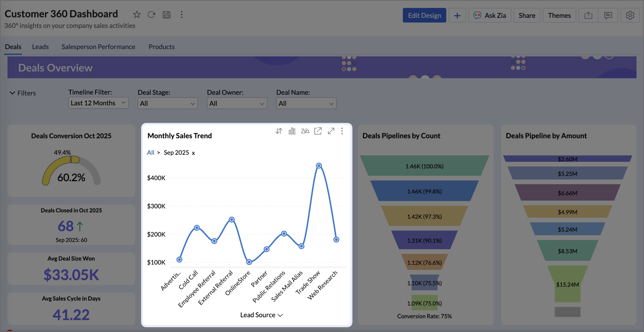Click the save dashboard icon
This screenshot has height=332, width=644.
click(167, 15)
